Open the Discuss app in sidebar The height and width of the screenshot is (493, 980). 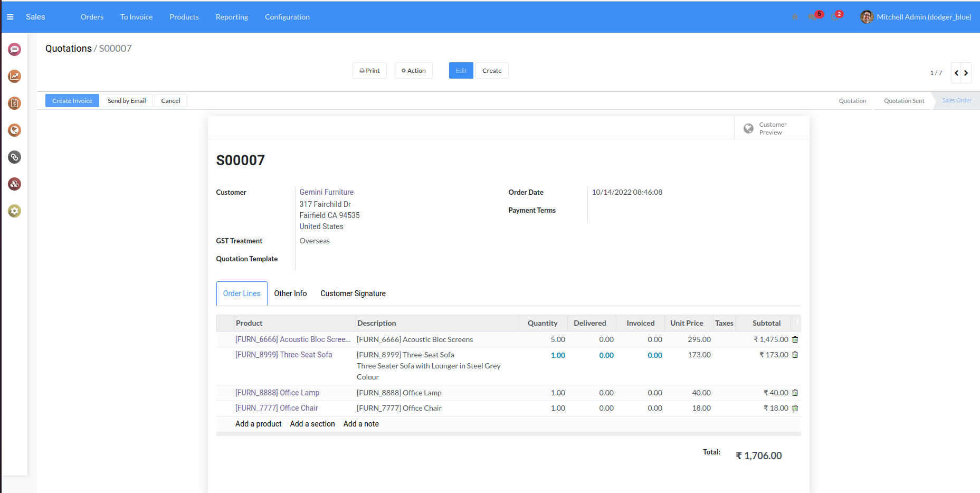14,50
